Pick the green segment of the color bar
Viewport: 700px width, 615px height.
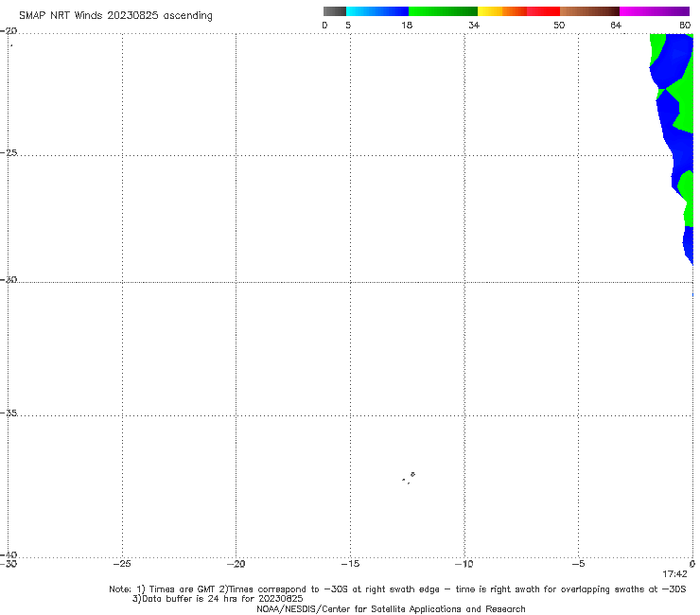(x=443, y=11)
